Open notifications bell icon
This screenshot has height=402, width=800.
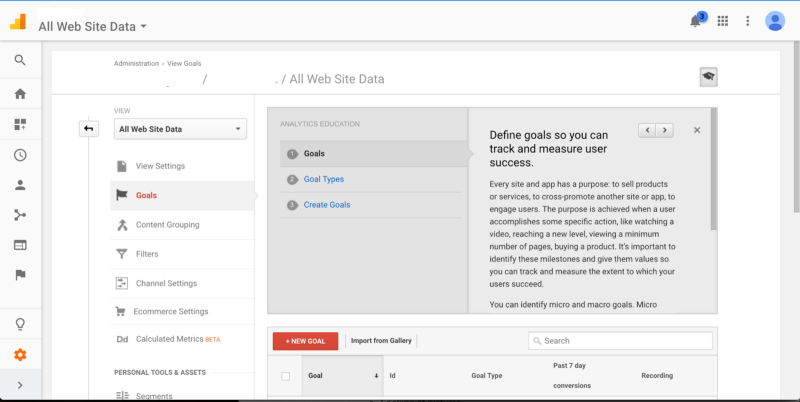697,21
